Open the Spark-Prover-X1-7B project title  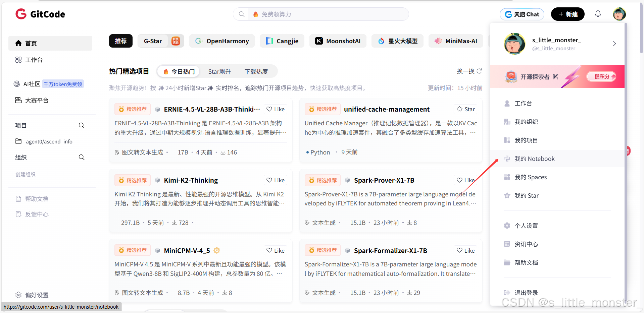click(x=384, y=180)
